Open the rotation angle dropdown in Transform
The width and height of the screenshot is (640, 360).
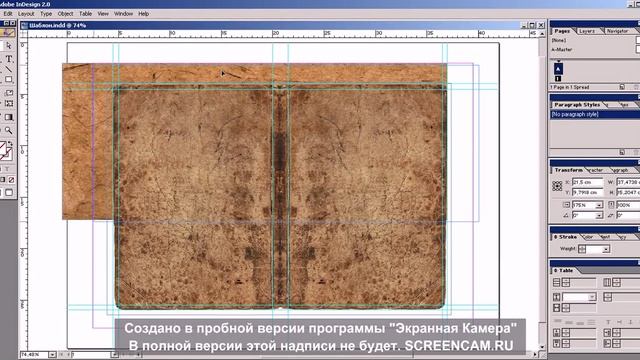pyautogui.click(x=599, y=215)
